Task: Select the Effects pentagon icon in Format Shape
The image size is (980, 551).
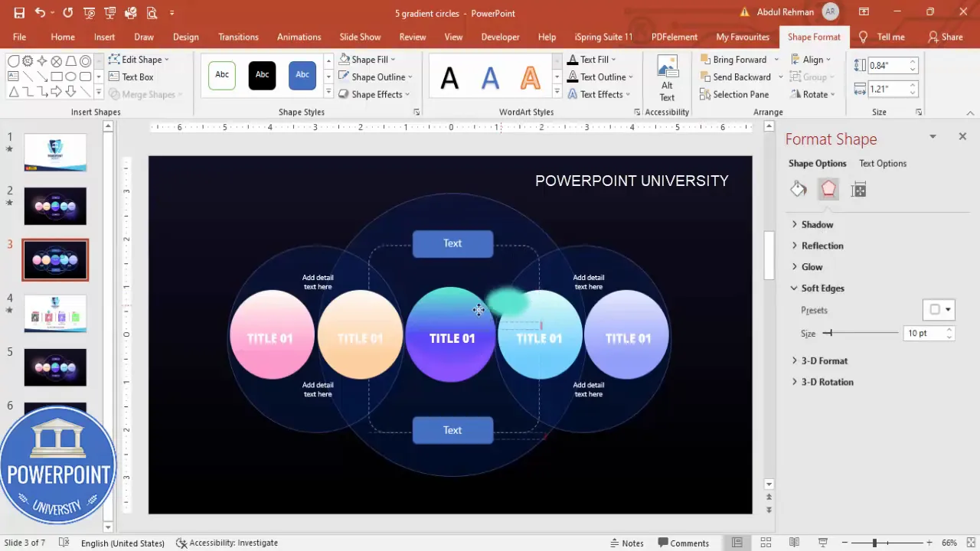Action: [828, 189]
